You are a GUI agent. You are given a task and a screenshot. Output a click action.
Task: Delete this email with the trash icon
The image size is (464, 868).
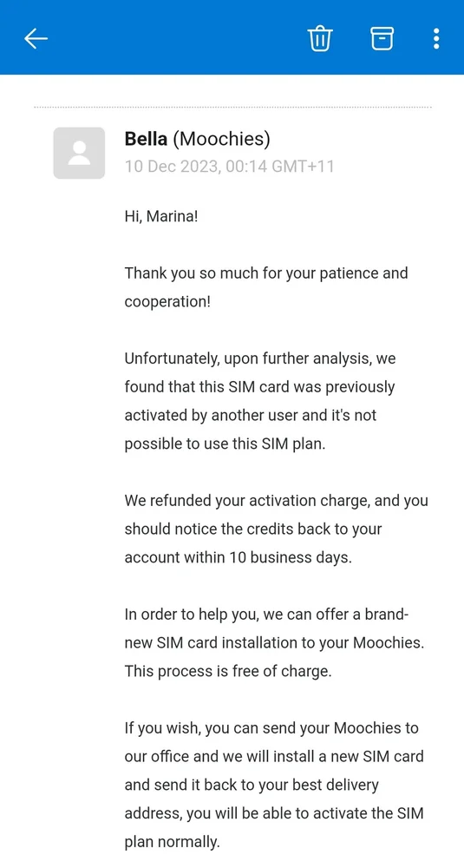pyautogui.click(x=320, y=39)
